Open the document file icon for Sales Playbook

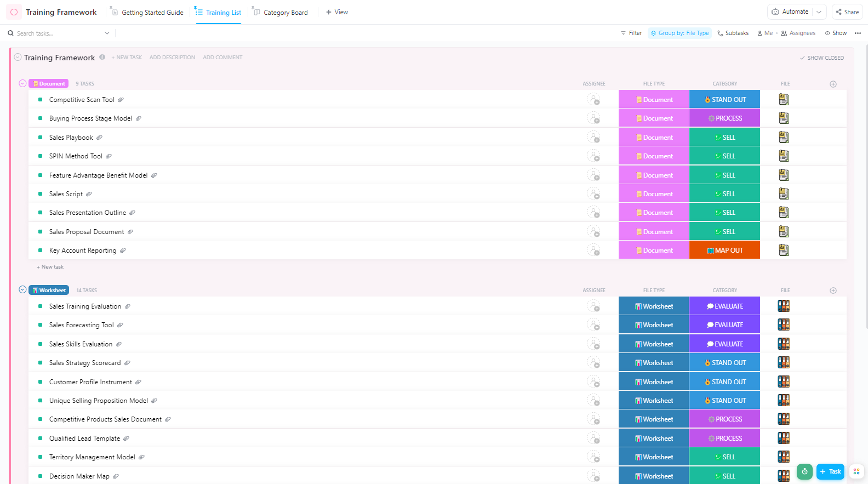click(x=784, y=137)
